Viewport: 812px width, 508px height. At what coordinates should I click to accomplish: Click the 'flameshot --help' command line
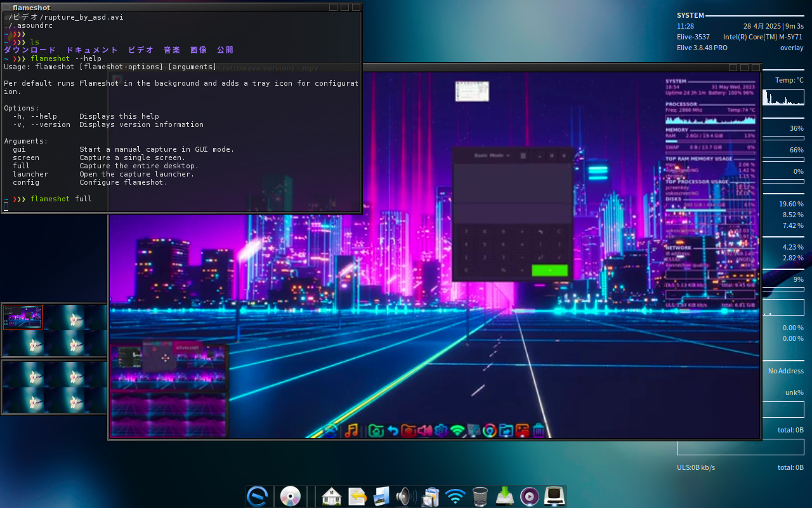pos(66,58)
